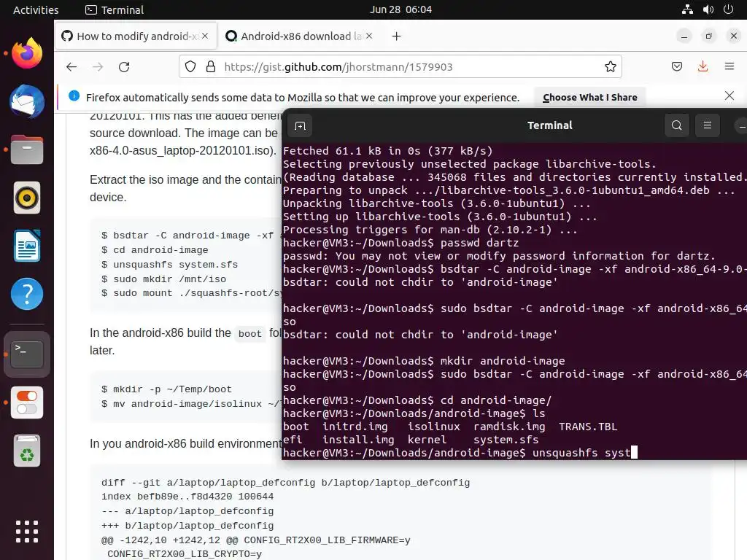This screenshot has width=747, height=560.
Task: Select the 'How to modify android-x' tab
Action: pos(136,36)
